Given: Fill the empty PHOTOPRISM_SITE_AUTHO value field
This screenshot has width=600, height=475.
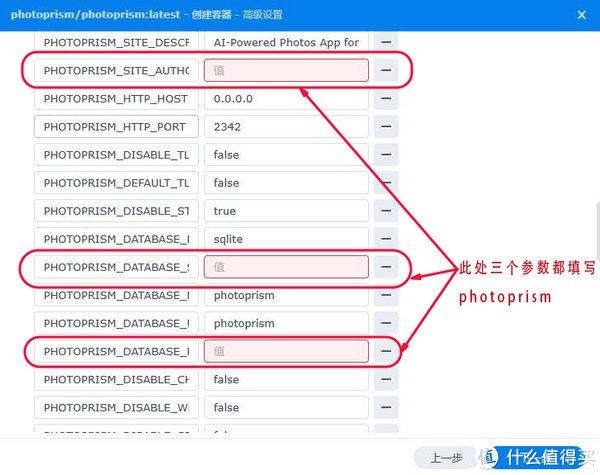Looking at the screenshot, I should pyautogui.click(x=286, y=70).
